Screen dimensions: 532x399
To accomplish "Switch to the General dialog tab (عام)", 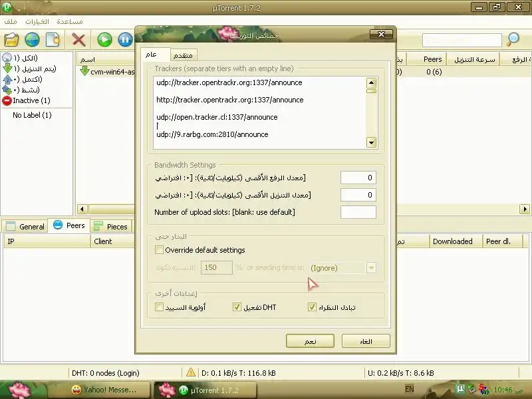I will (x=155, y=55).
